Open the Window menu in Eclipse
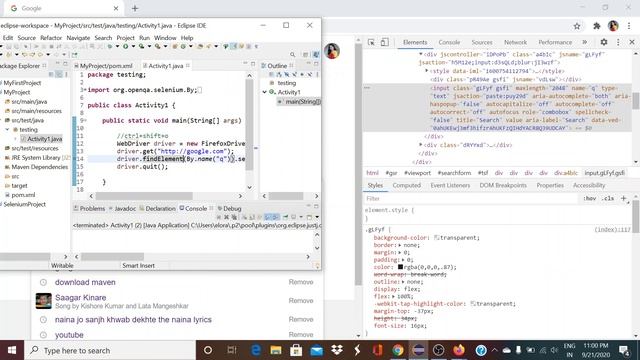640x360 pixels. pos(165,38)
